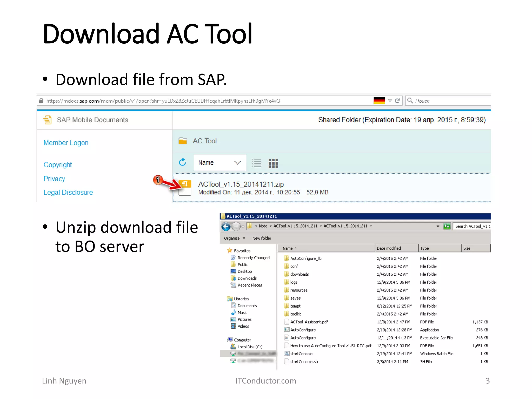
Task: Switch to list view icon
Action: (x=256, y=163)
